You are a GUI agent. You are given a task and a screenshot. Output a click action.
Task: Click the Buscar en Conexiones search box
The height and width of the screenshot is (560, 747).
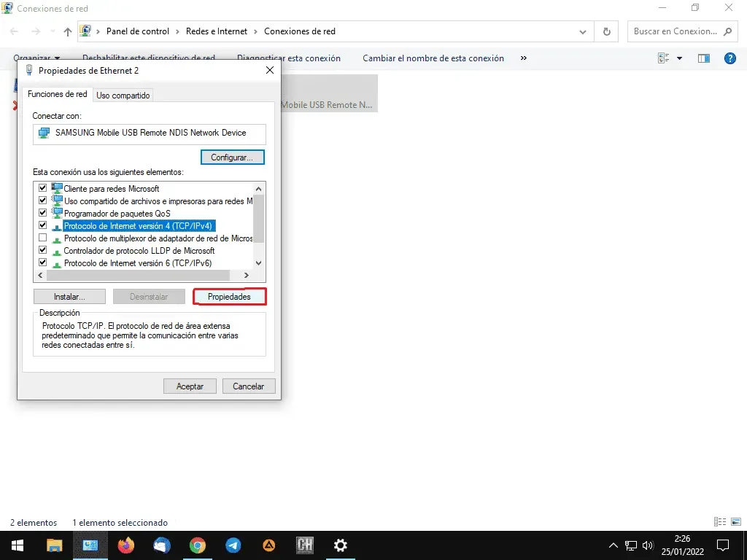point(682,31)
